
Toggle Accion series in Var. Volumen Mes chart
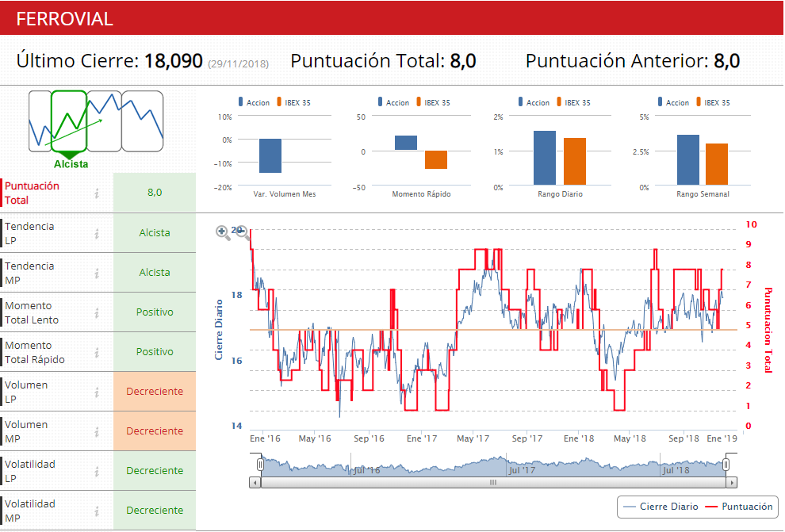coord(255,102)
